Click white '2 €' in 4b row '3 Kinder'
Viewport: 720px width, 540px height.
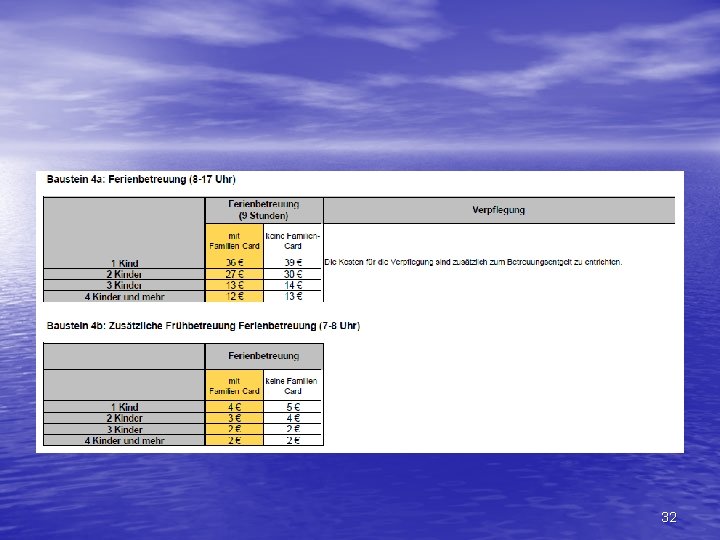tap(293, 429)
